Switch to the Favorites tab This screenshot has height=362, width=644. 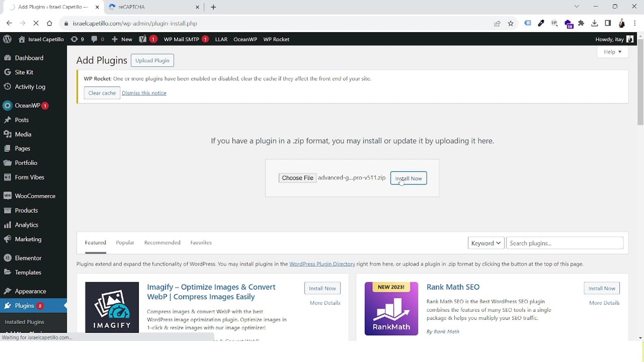pos(201,243)
